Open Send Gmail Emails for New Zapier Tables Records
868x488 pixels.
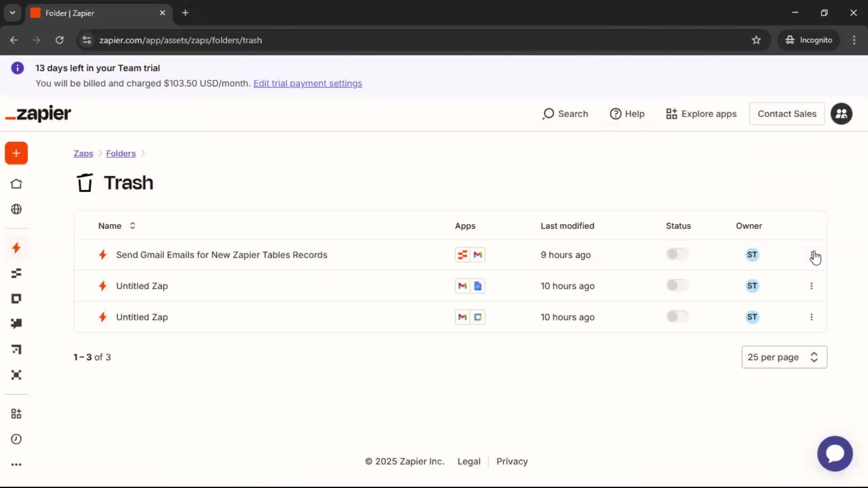[x=222, y=255]
